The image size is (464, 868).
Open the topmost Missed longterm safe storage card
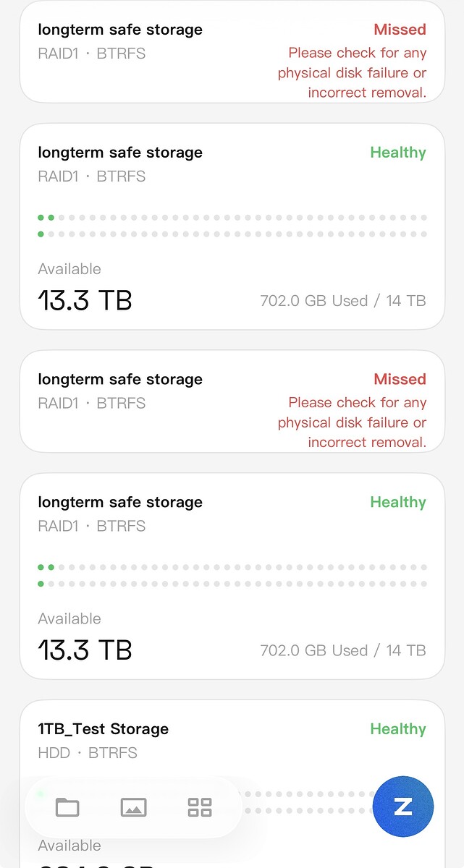pyautogui.click(x=232, y=52)
